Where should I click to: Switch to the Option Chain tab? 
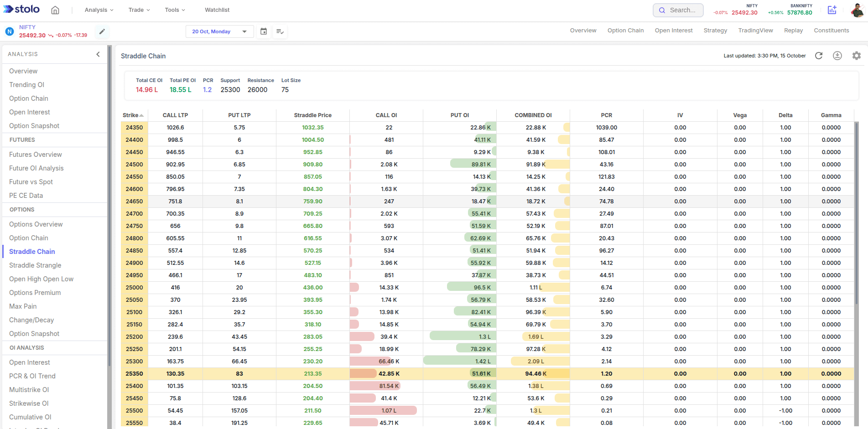coord(625,31)
